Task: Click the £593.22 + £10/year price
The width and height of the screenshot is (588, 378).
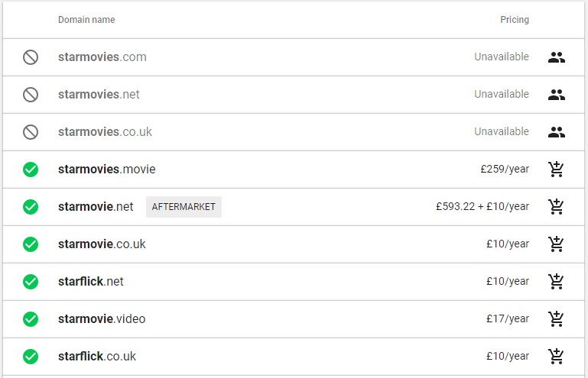Action: click(x=482, y=207)
